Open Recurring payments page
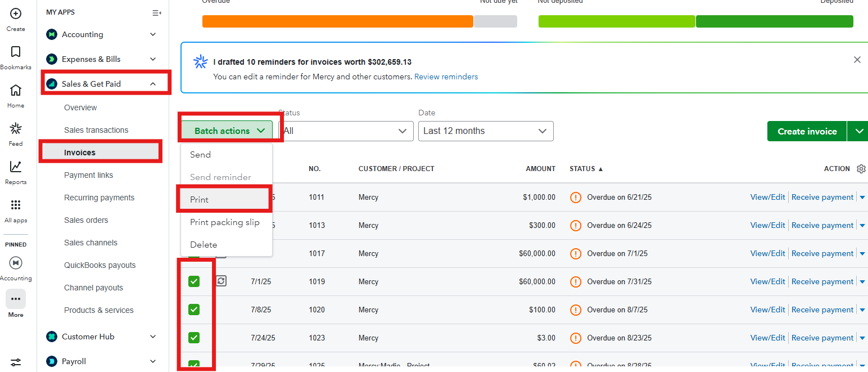This screenshot has height=372, width=868. coord(100,198)
